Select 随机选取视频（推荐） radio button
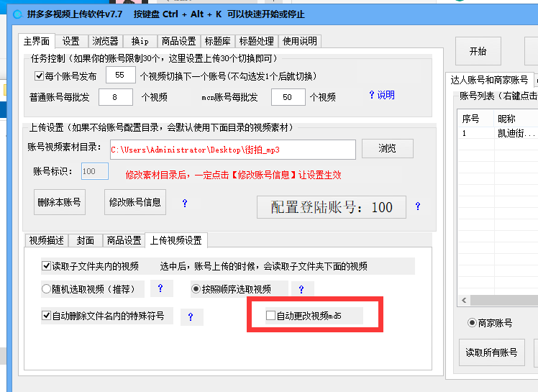The width and height of the screenshot is (538, 392). coord(46,288)
